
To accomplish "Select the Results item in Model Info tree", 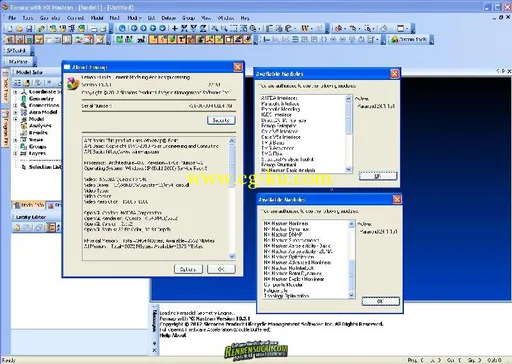I will [38, 133].
